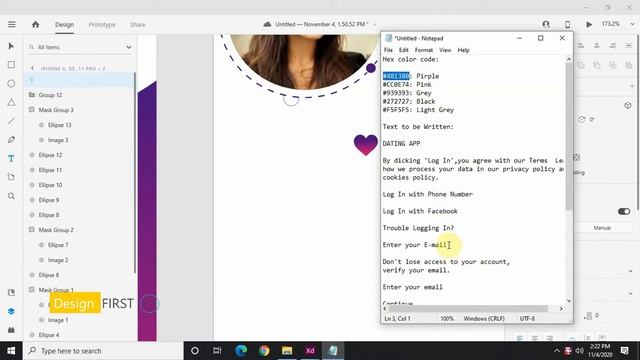Open File Explorer from the taskbar
The height and width of the screenshot is (360, 640).
287,351
